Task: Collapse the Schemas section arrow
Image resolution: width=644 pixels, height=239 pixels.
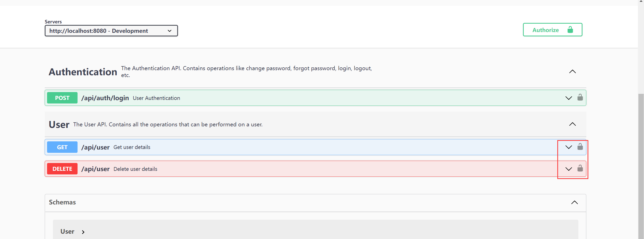Action: (x=575, y=202)
